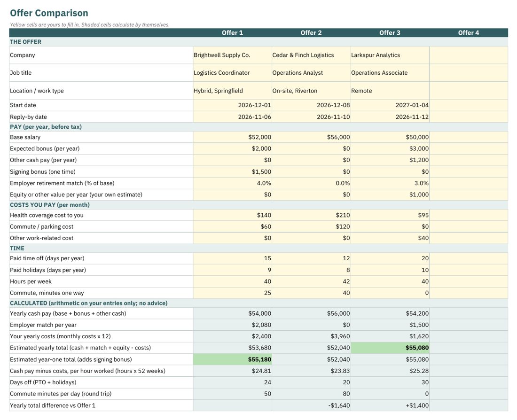Click the 'Offer Comparison' title

coord(49,13)
